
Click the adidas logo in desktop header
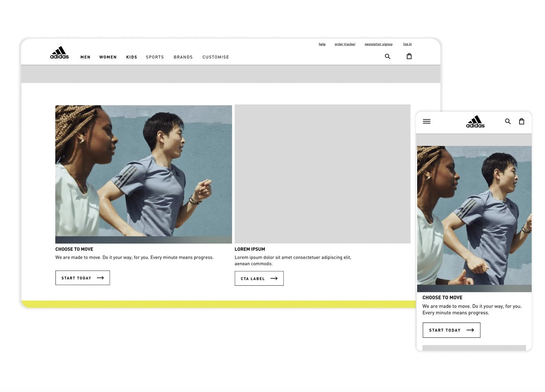click(59, 53)
